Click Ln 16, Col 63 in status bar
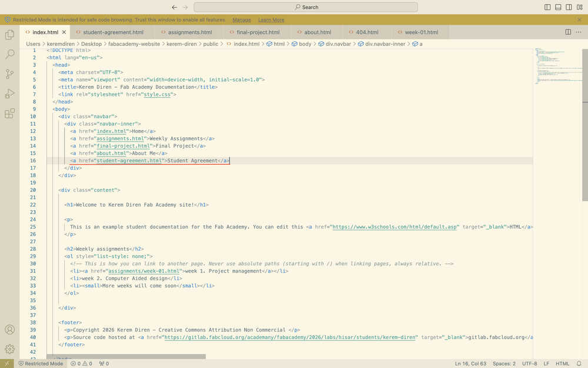The width and height of the screenshot is (588, 368). tap(470, 363)
